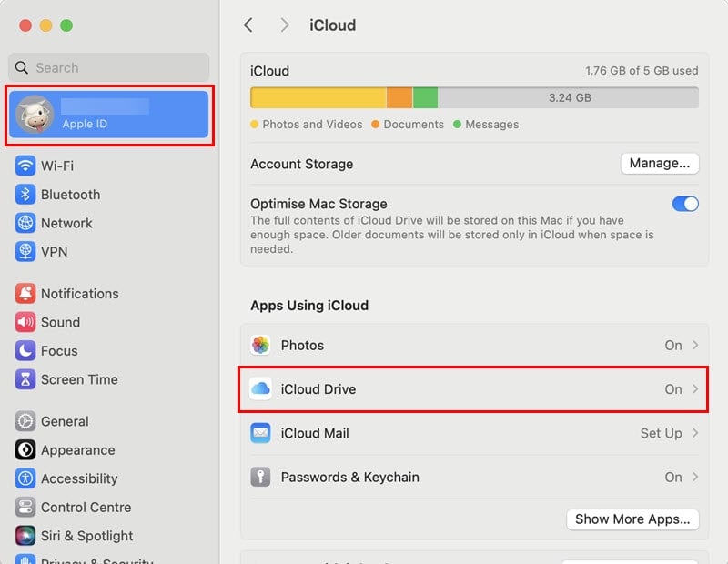Expand the Photos row chevron
This screenshot has width=728, height=564.
[695, 346]
